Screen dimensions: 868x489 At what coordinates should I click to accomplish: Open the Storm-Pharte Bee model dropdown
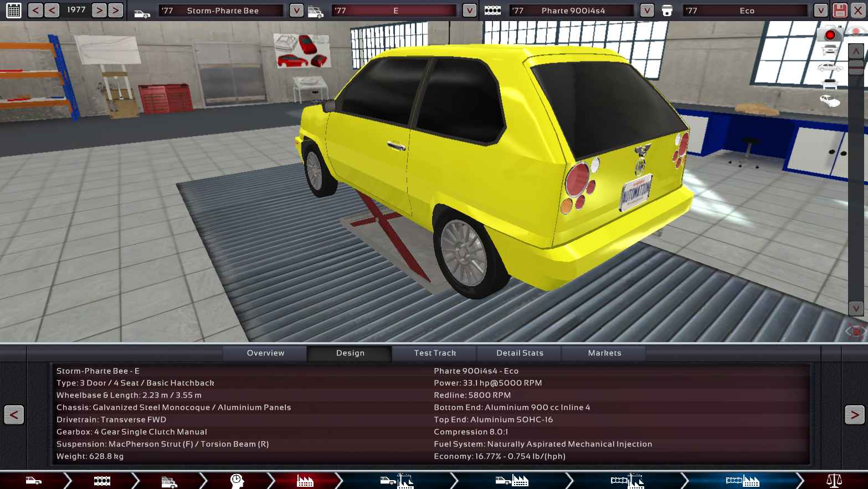tap(296, 11)
